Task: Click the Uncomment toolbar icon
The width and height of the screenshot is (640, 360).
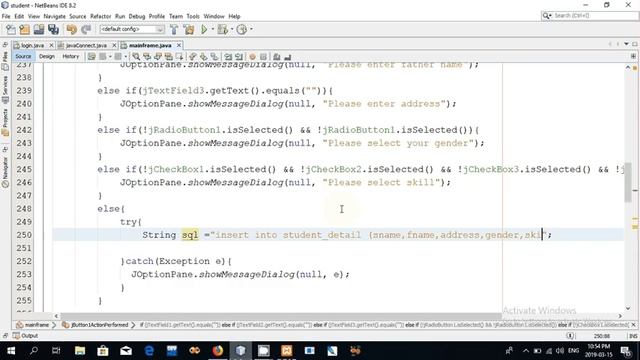Action: pos(287,57)
